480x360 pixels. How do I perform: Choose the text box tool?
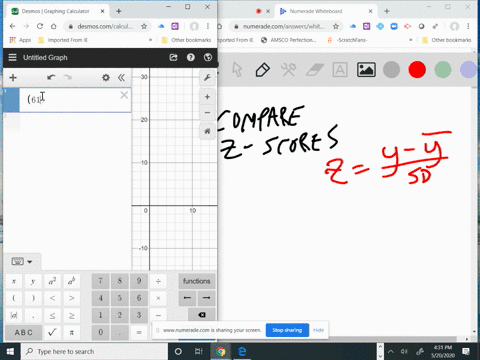click(340, 70)
